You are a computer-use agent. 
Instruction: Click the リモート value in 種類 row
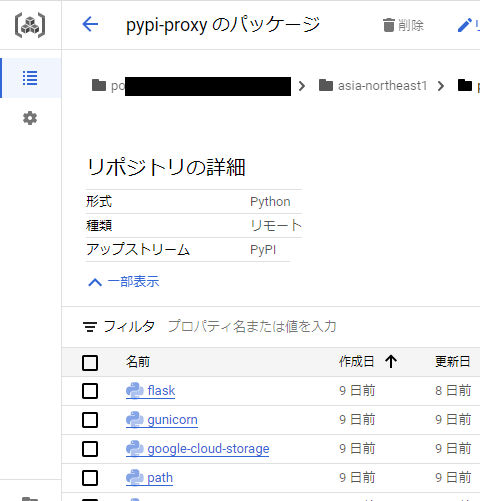tap(276, 226)
